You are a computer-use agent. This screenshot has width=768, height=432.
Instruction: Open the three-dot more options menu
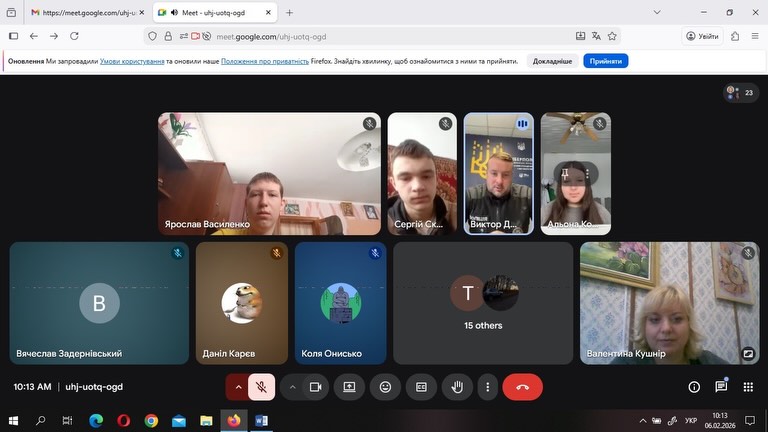[x=488, y=387]
